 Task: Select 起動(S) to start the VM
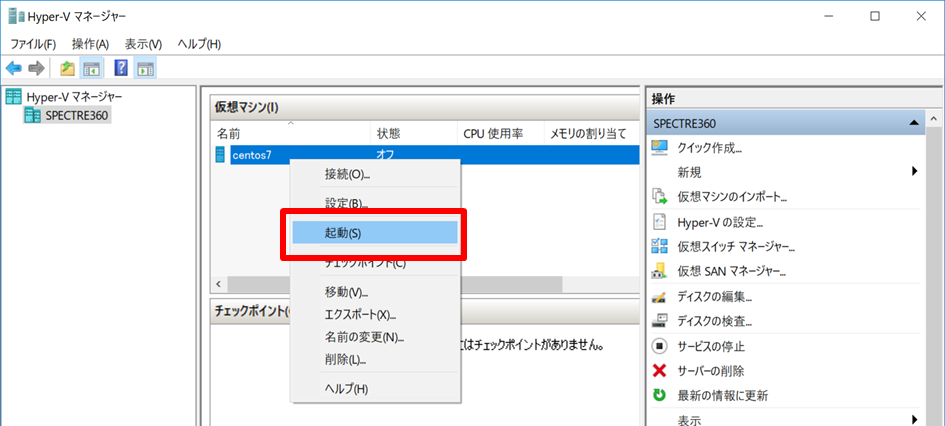(x=375, y=233)
